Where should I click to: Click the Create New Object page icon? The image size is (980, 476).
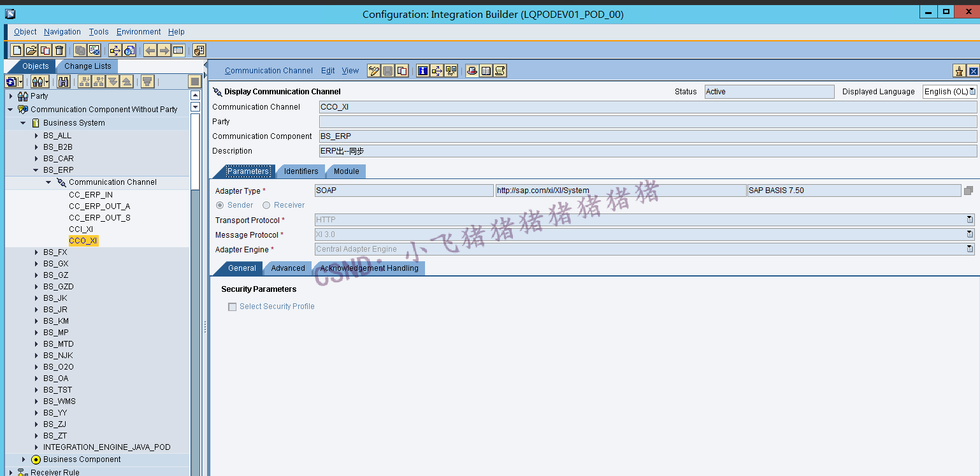[x=17, y=50]
